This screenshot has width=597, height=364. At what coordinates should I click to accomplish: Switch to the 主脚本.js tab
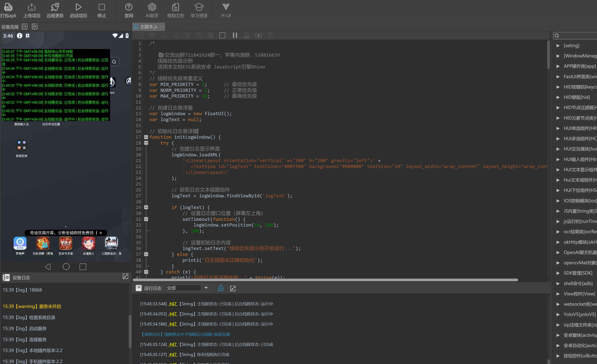click(148, 27)
